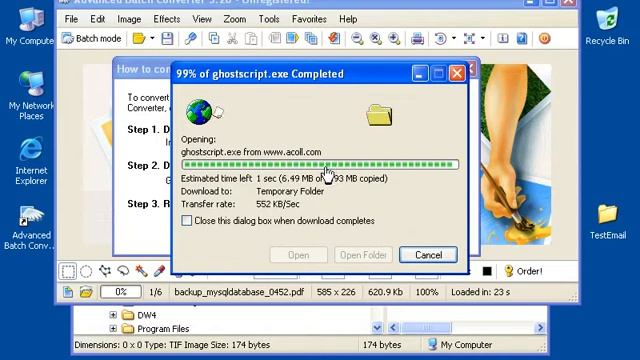Open the Help menu
The image size is (640, 360).
click(x=348, y=19)
